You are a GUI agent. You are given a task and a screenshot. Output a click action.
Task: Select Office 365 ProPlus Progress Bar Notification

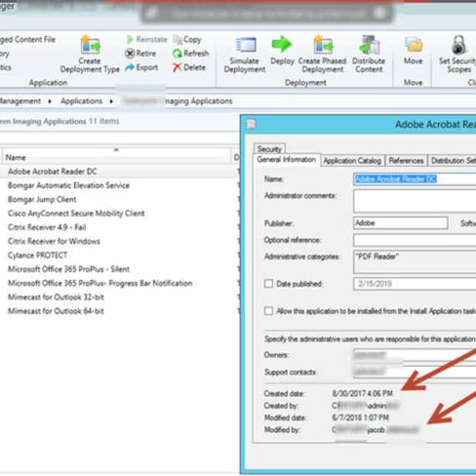click(120, 283)
